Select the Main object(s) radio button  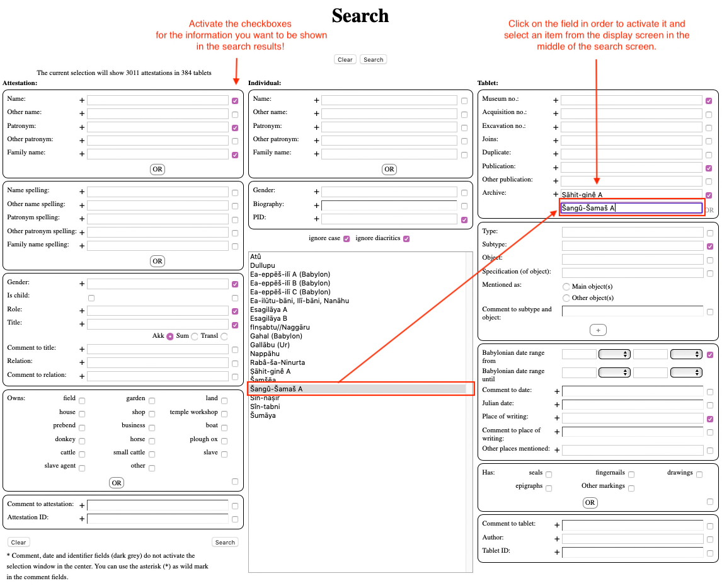(x=566, y=287)
